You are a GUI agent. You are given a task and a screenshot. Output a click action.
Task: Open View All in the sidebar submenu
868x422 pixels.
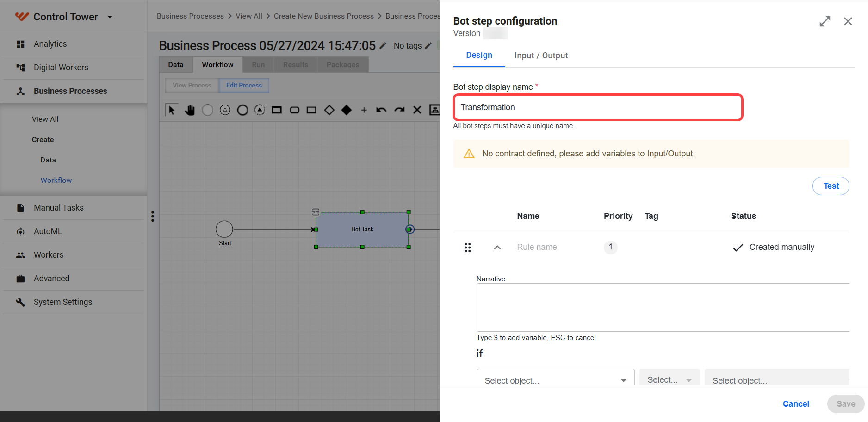45,119
